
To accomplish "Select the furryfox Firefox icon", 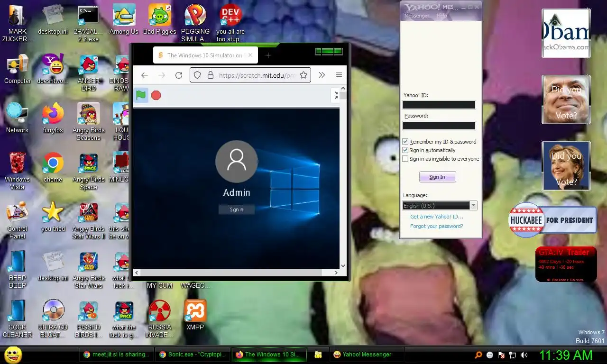I will (x=53, y=118).
